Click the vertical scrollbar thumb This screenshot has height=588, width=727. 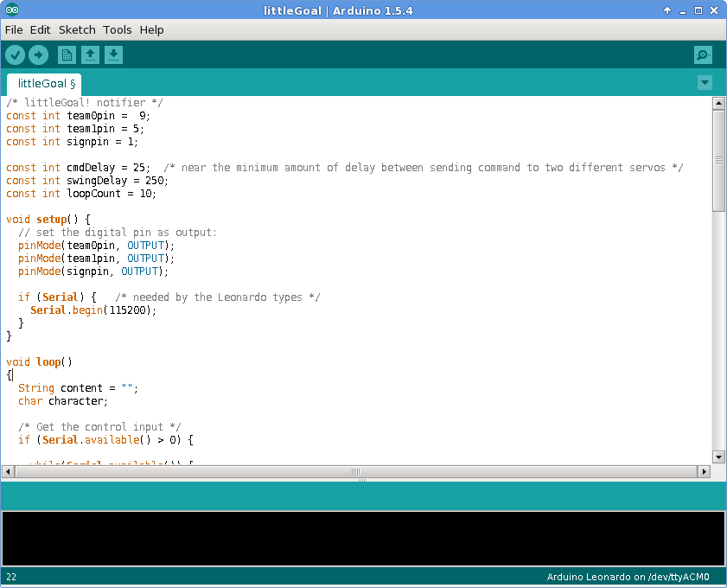[718, 161]
